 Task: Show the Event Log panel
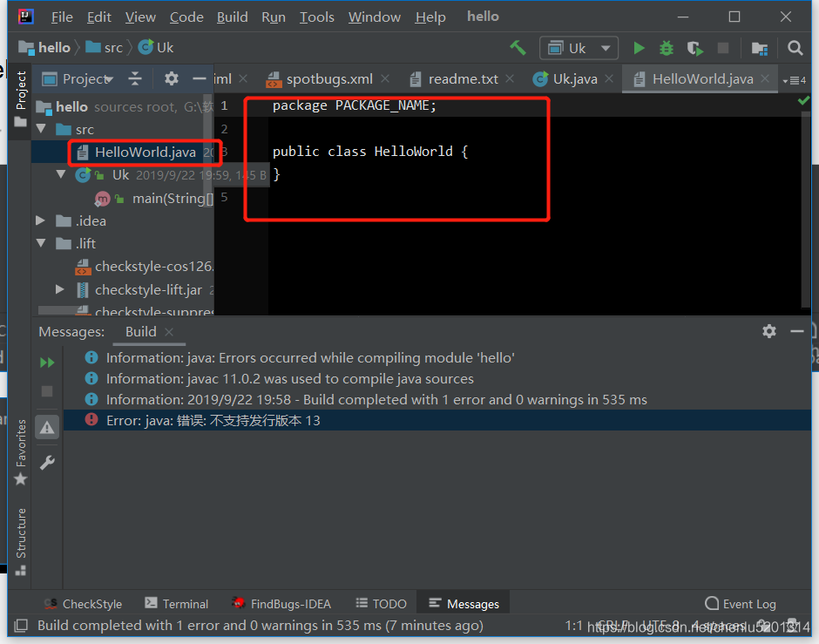(x=740, y=603)
